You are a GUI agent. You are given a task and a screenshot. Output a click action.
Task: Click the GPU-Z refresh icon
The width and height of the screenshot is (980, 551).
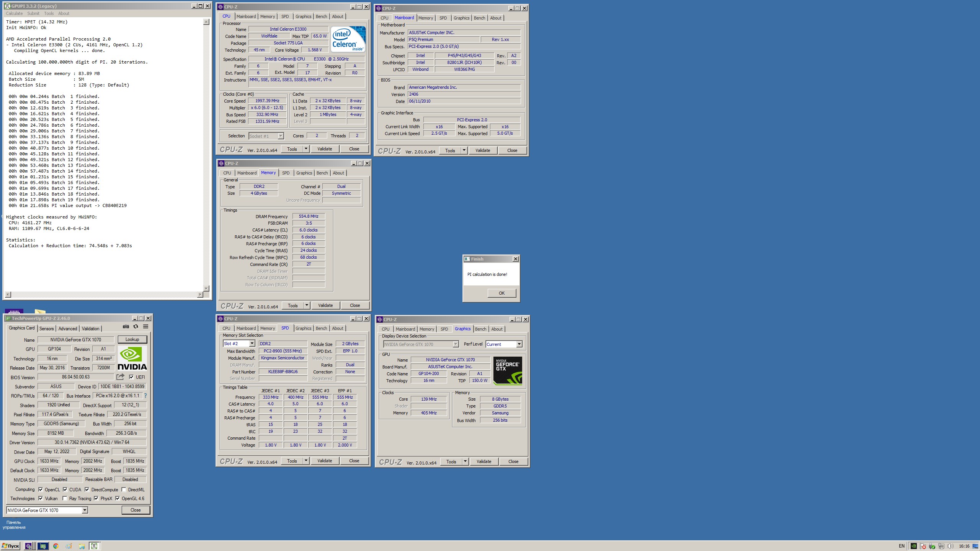click(136, 326)
